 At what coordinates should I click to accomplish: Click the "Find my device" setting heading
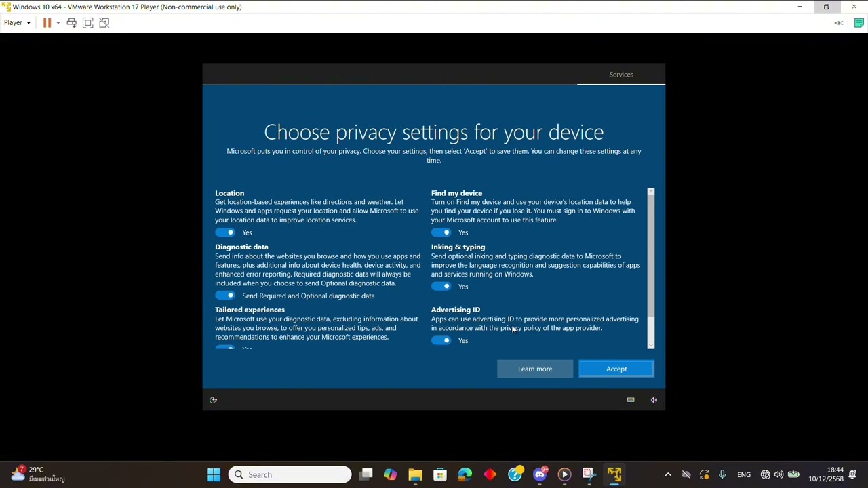[456, 193]
